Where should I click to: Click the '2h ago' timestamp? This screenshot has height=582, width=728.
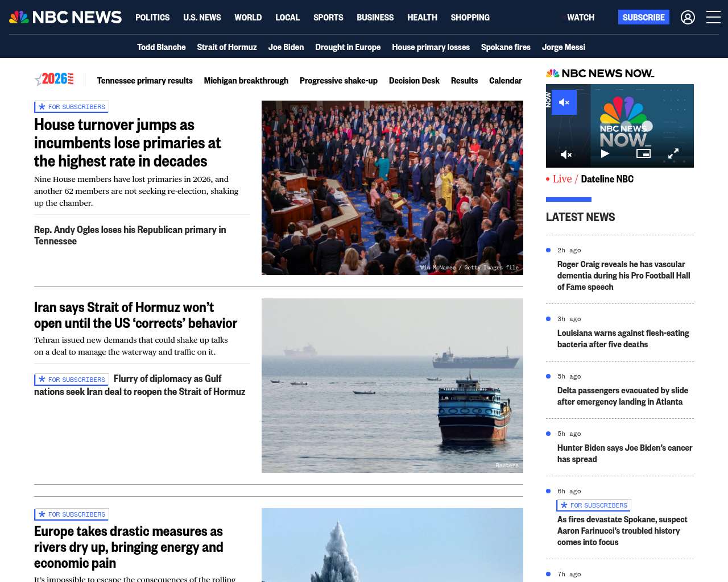(569, 250)
